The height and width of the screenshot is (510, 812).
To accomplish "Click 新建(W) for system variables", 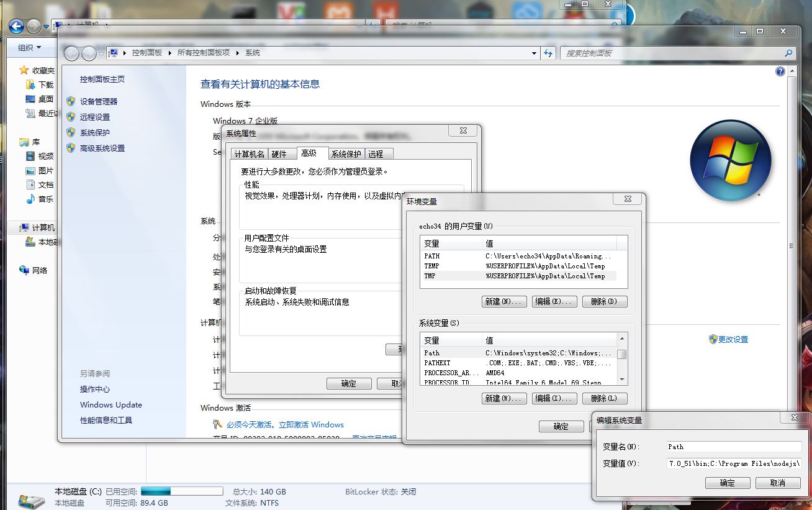I will [x=504, y=398].
